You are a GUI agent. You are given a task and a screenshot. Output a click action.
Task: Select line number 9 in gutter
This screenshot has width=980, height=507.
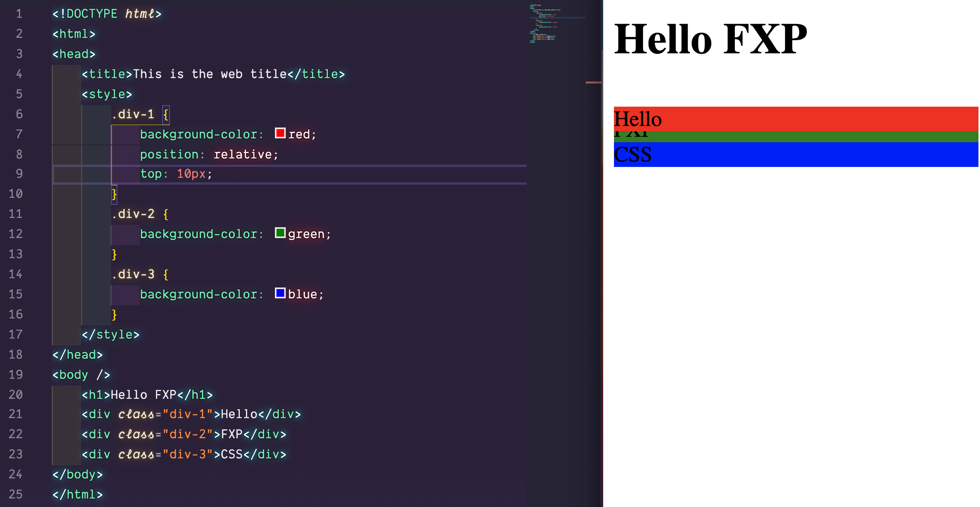point(19,174)
